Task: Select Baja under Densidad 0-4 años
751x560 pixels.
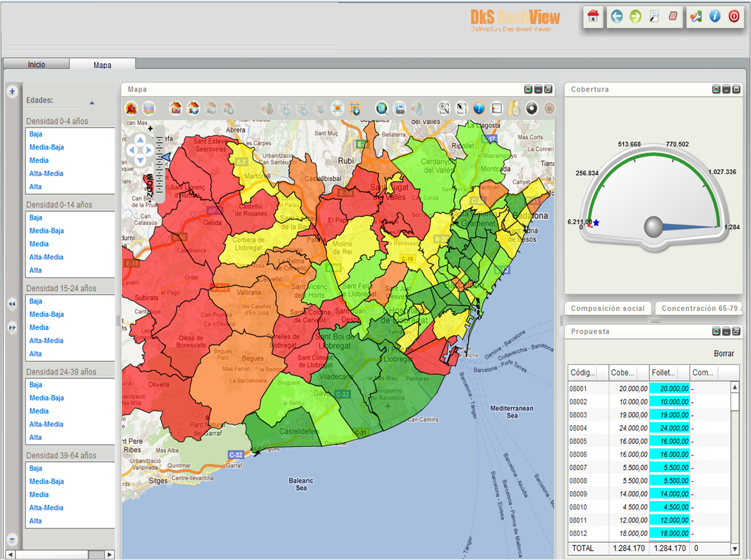Action: point(35,134)
